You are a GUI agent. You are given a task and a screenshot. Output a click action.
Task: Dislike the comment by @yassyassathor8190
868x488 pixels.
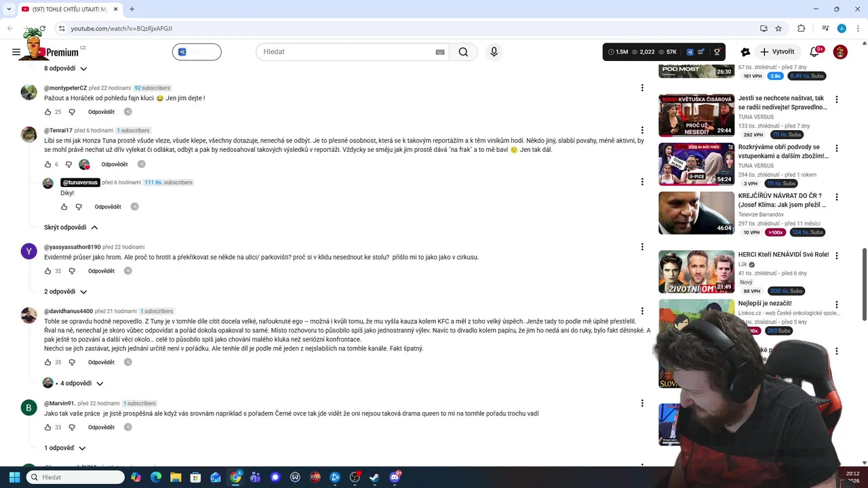pyautogui.click(x=72, y=271)
